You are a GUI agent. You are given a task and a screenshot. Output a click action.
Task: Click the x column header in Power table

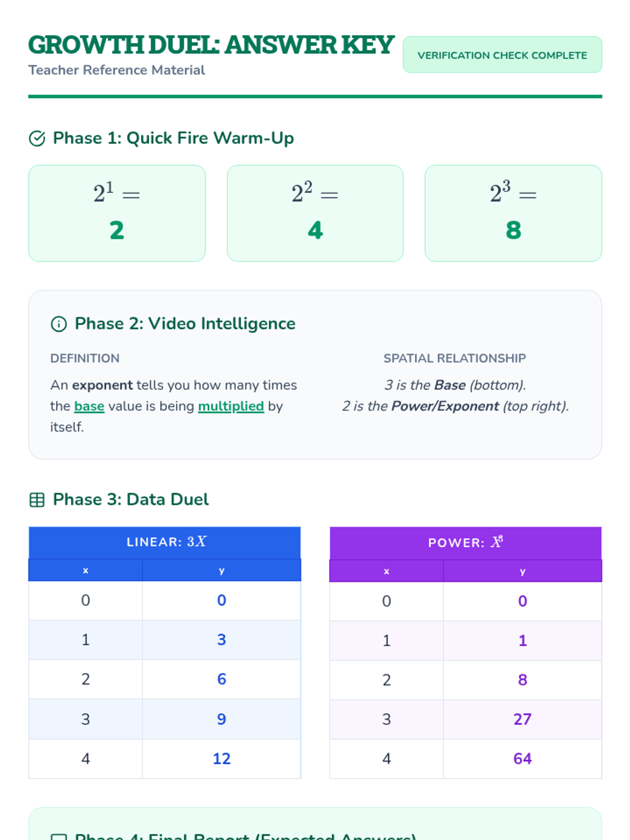386,571
